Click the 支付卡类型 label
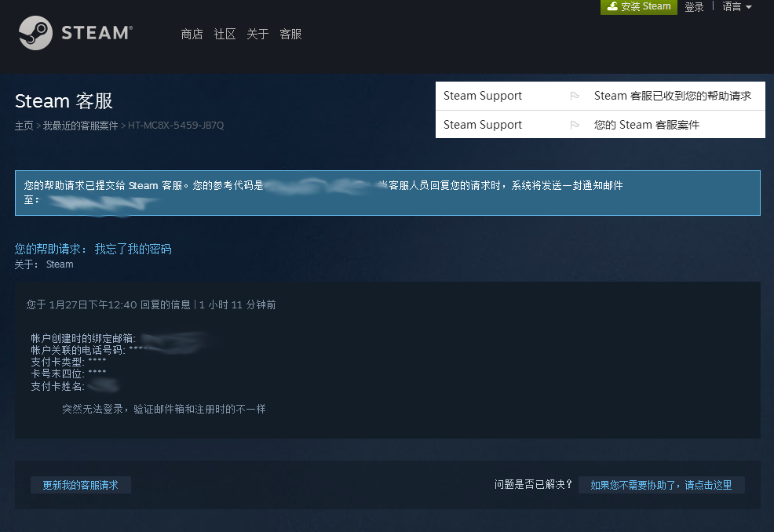Screen dimensions: 774x532 58,363
